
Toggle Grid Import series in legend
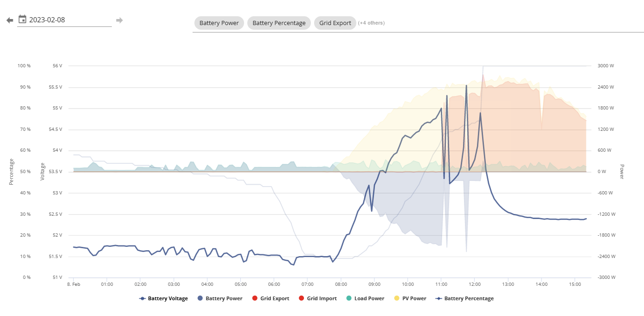[317, 298]
